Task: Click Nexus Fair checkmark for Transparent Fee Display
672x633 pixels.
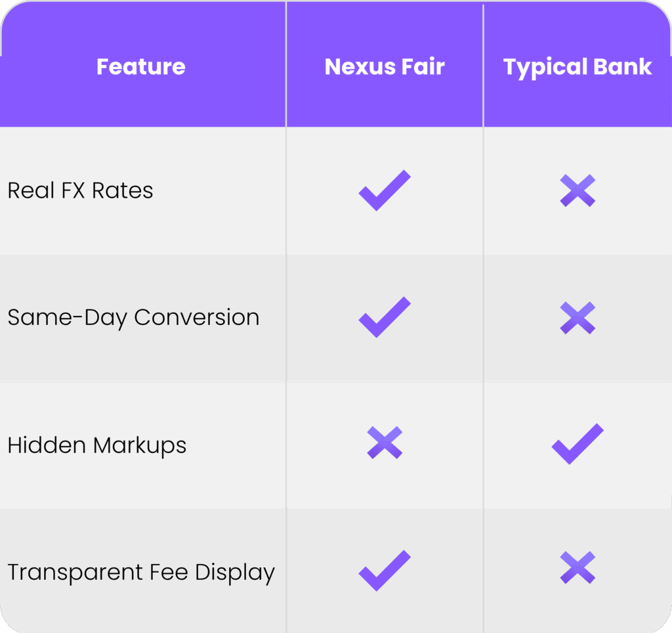Action: click(x=385, y=570)
